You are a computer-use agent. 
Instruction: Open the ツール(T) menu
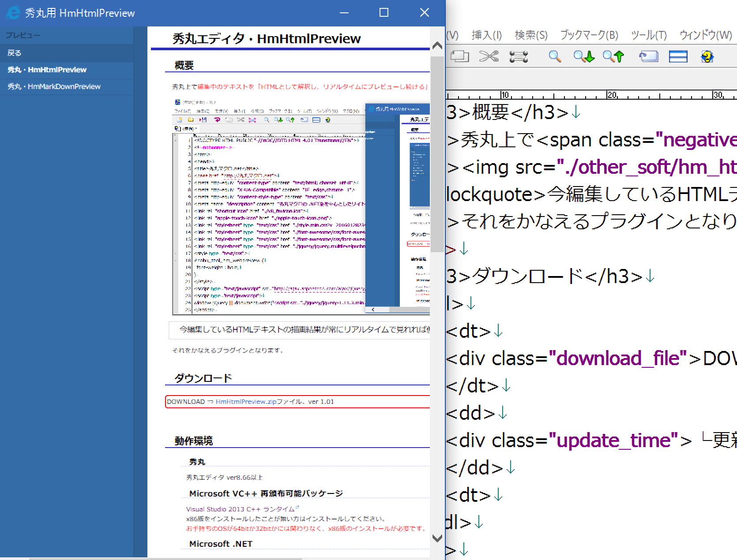[x=648, y=35]
